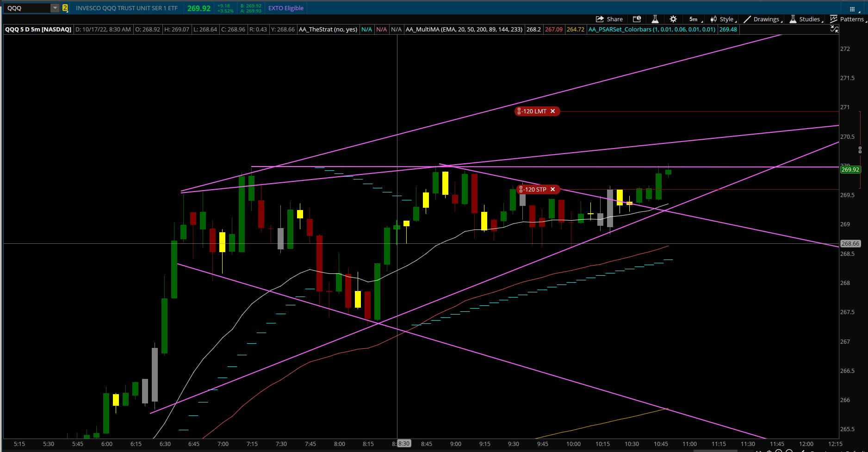Click the O: 268.92 open value

148,29
